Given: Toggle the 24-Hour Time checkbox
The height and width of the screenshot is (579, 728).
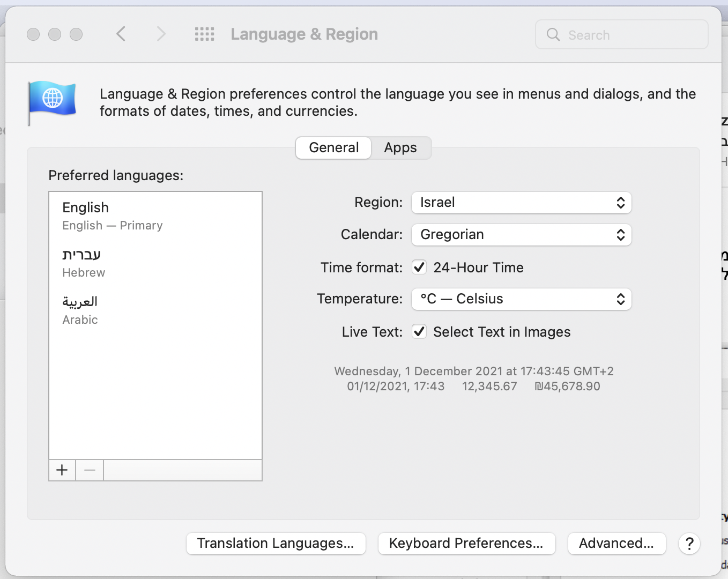Looking at the screenshot, I should tap(419, 267).
